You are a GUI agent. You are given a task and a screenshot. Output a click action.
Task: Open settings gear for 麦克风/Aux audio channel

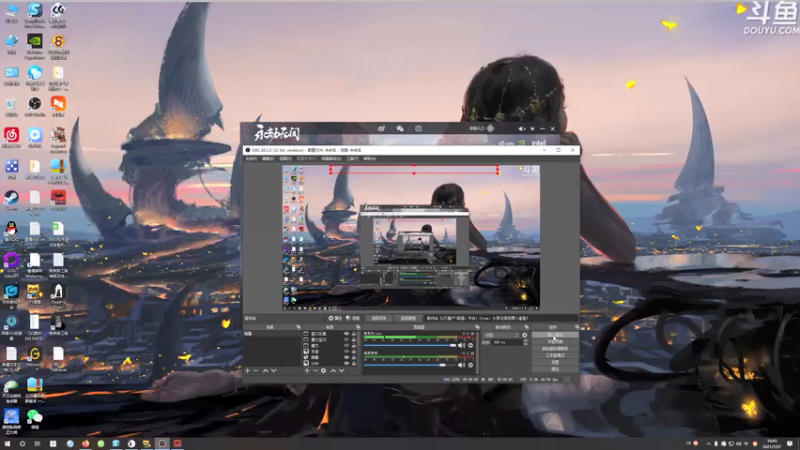pyautogui.click(x=470, y=345)
